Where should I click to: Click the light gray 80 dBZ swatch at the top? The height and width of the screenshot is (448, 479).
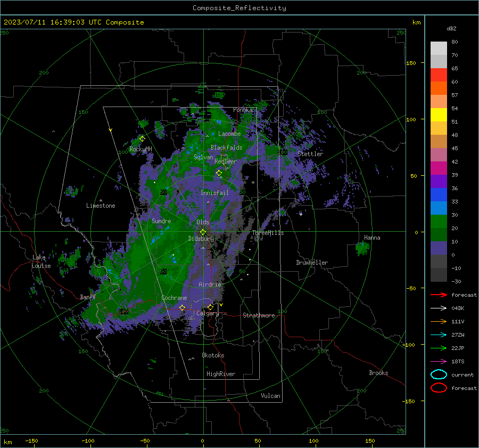tap(439, 48)
